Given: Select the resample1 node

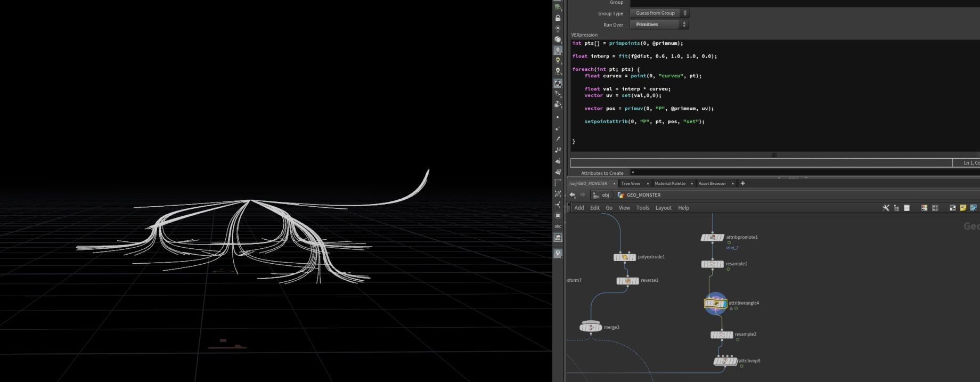Looking at the screenshot, I should 712,264.
